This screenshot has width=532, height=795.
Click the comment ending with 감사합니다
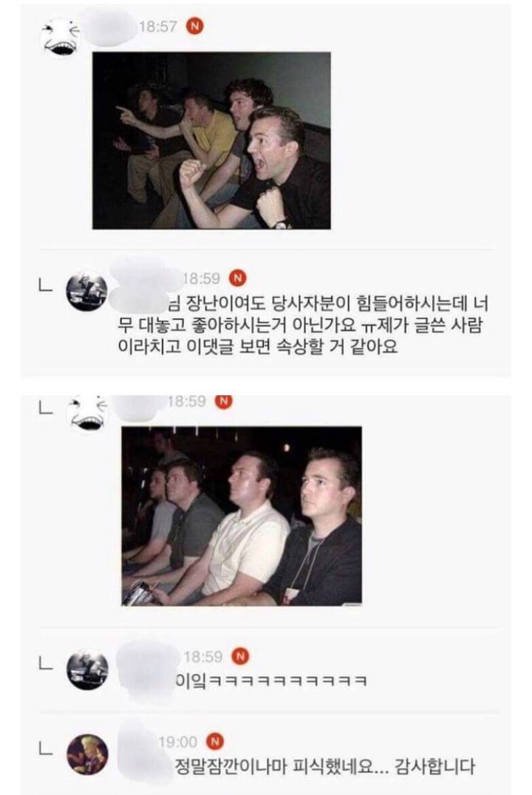click(324, 766)
